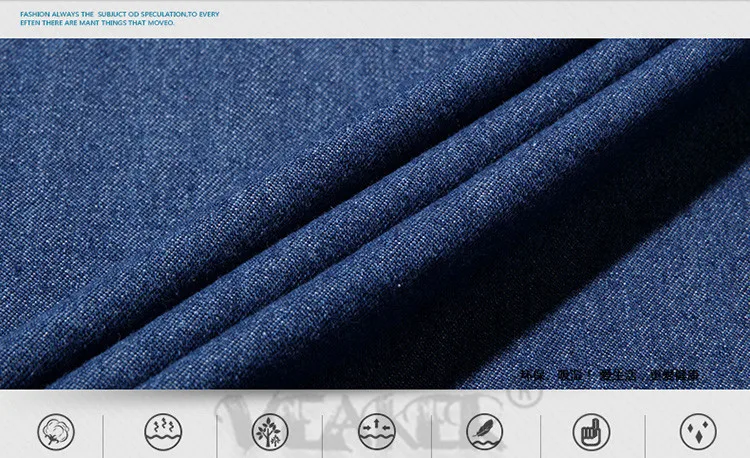Click the cotton boll fabric icon
Image resolution: width=750 pixels, height=458 pixels.
tap(56, 432)
